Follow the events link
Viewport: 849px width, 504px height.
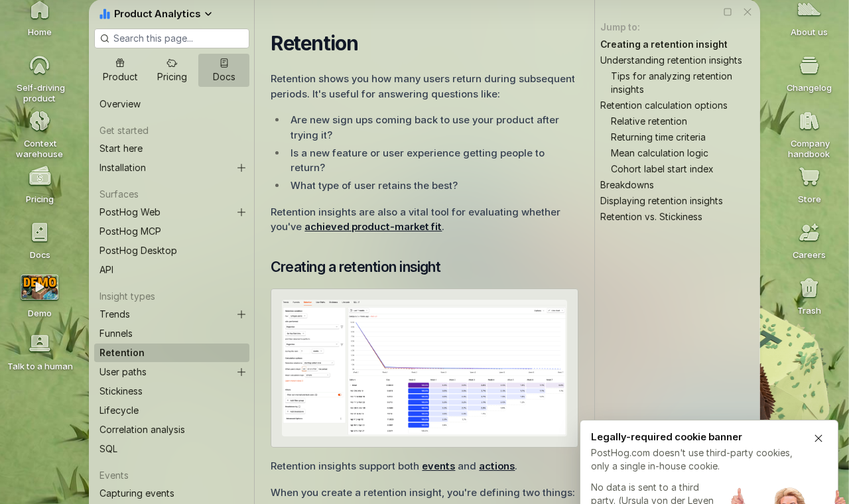click(x=438, y=466)
